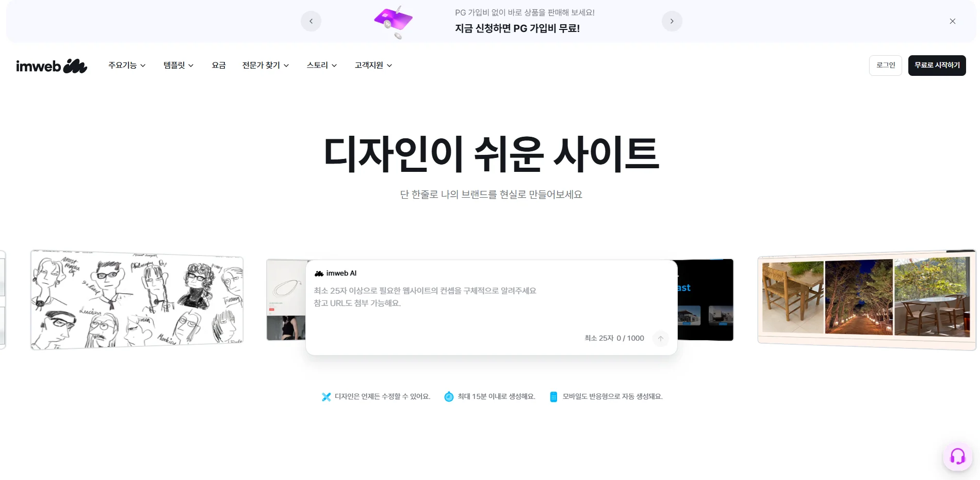
Task: Click the '최대 15분 이내로 생성해요.' text
Action: tap(497, 397)
